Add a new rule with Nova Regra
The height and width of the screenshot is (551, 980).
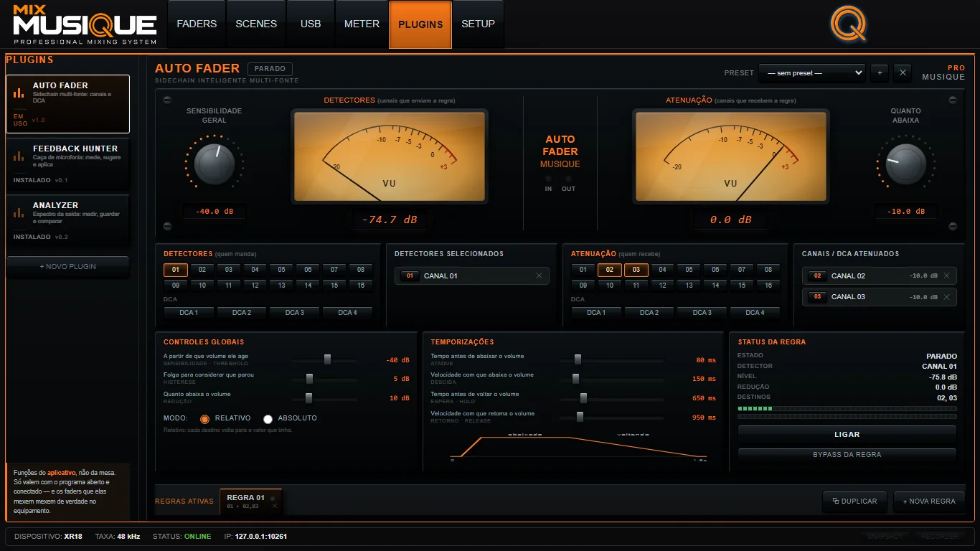click(929, 501)
